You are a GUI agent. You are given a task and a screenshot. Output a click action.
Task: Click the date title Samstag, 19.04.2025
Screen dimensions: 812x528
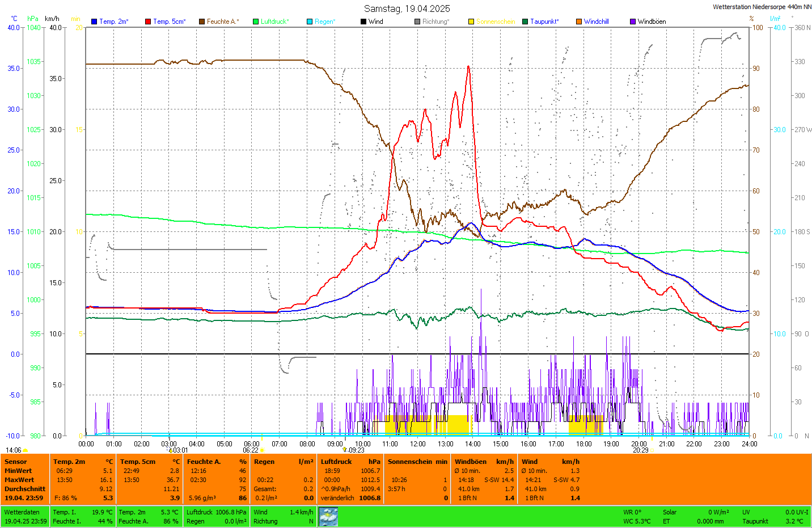pyautogui.click(x=407, y=9)
